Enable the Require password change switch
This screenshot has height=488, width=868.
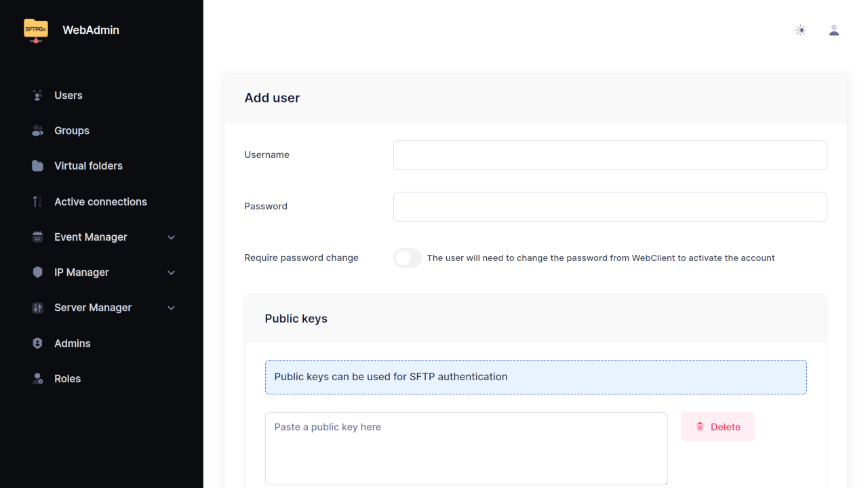click(x=408, y=258)
